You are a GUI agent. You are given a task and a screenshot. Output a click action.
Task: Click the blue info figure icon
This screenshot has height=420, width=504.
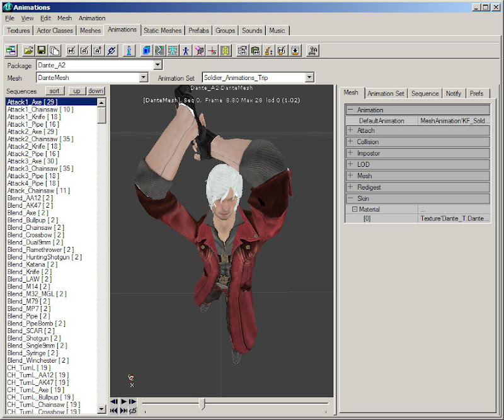129,50
